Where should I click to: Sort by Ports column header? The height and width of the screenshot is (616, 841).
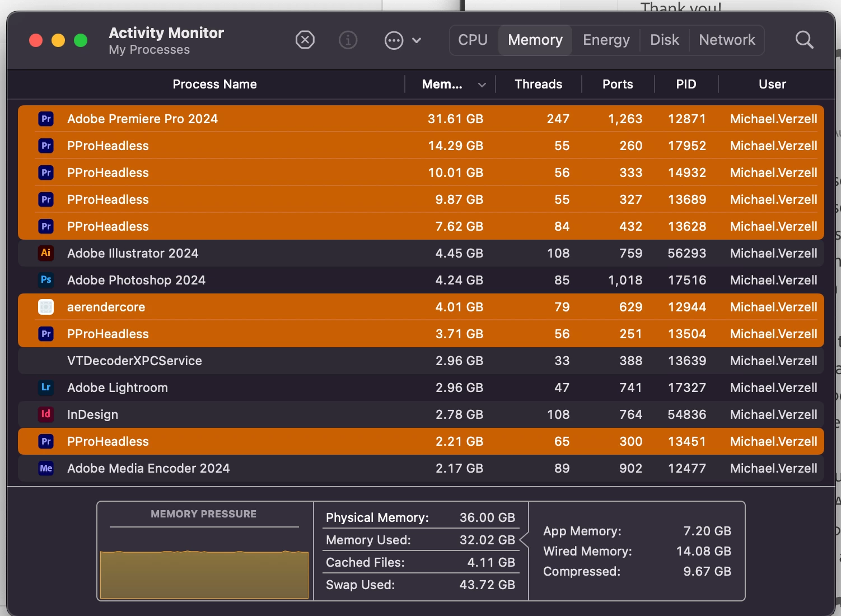coord(618,84)
